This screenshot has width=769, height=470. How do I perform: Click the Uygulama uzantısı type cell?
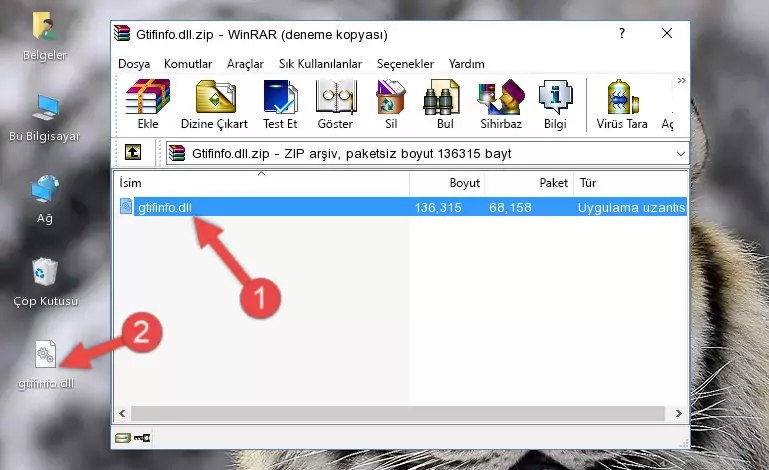click(x=631, y=208)
